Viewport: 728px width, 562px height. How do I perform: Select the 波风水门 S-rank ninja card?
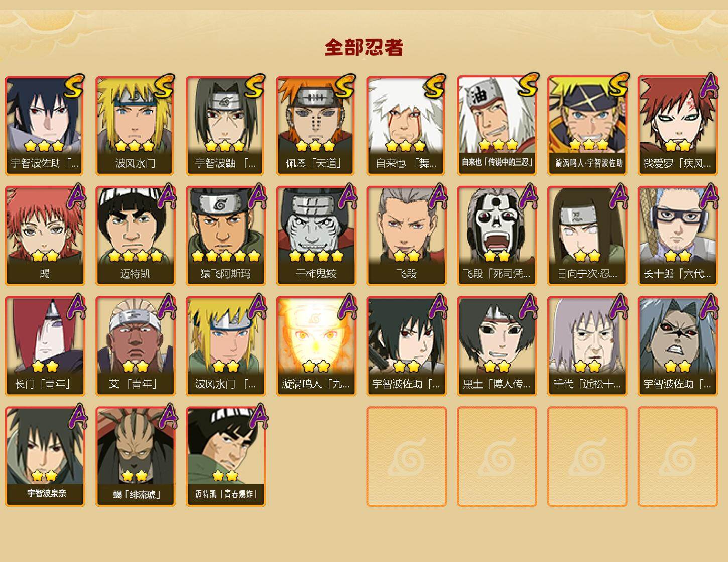tap(135, 125)
